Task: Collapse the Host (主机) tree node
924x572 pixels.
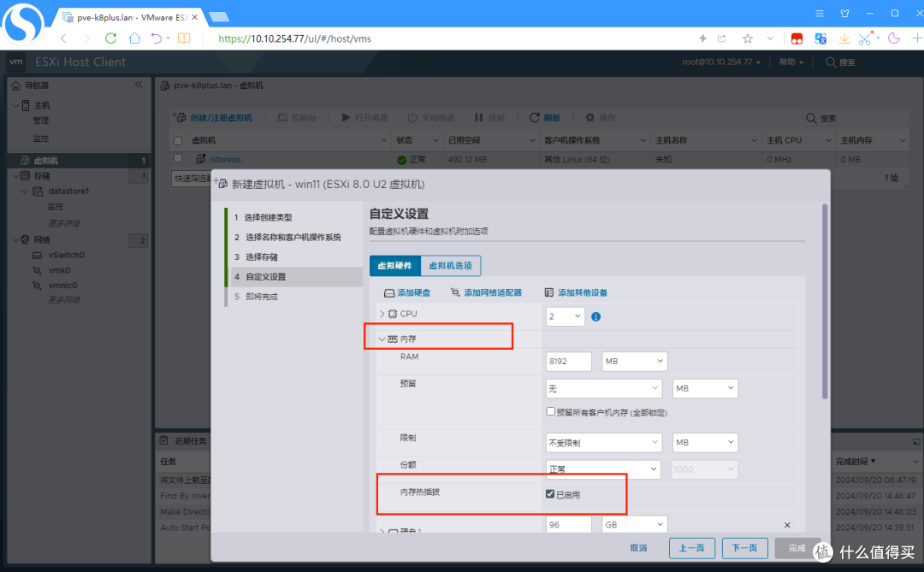Action: pos(16,105)
